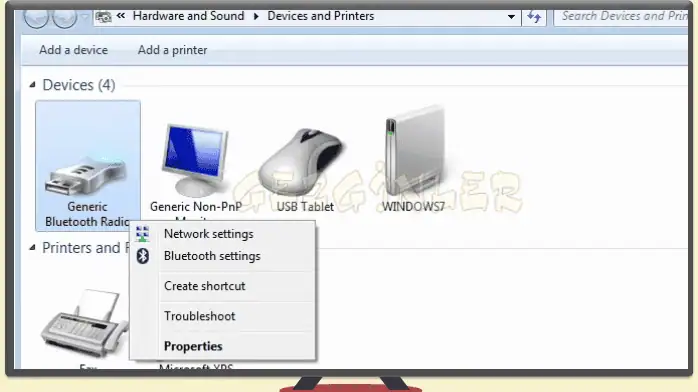Click the Devices (4) heading text

click(x=79, y=85)
